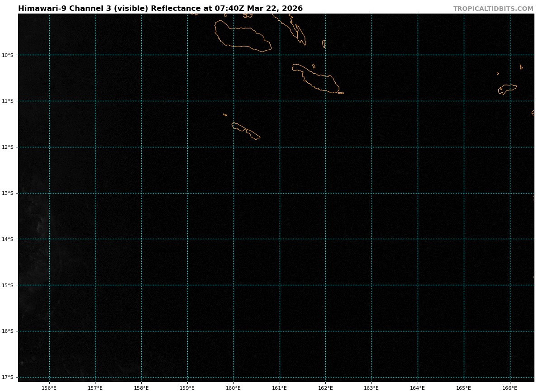The width and height of the screenshot is (543, 392).
Task: Click the 156°E longitude label
Action: click(49, 387)
